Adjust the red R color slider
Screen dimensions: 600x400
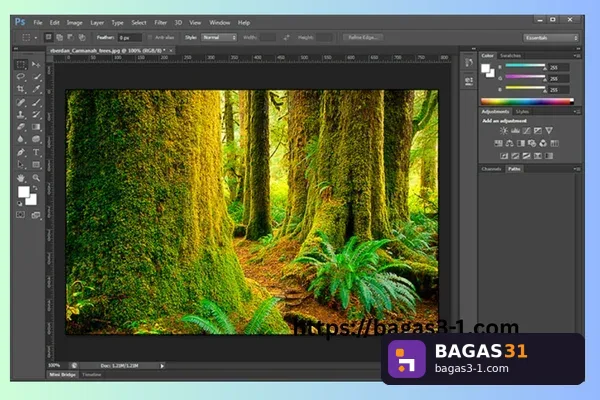pos(525,67)
